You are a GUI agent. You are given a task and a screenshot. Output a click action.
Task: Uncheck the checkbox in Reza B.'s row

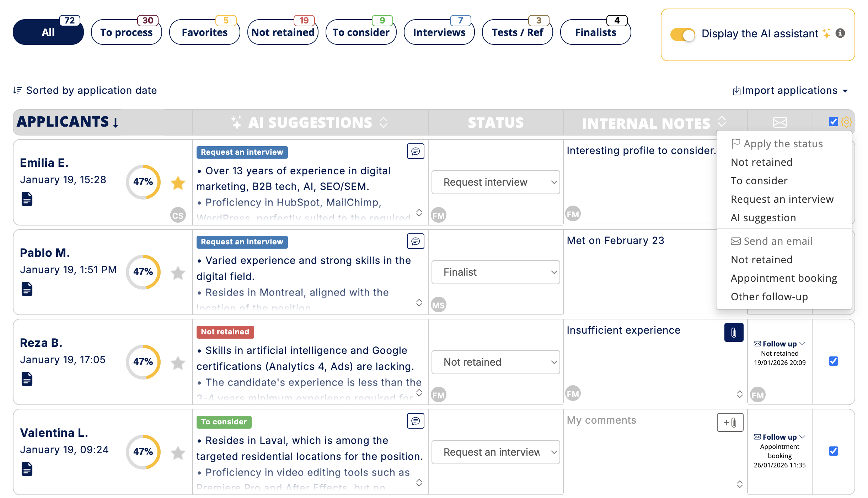833,361
